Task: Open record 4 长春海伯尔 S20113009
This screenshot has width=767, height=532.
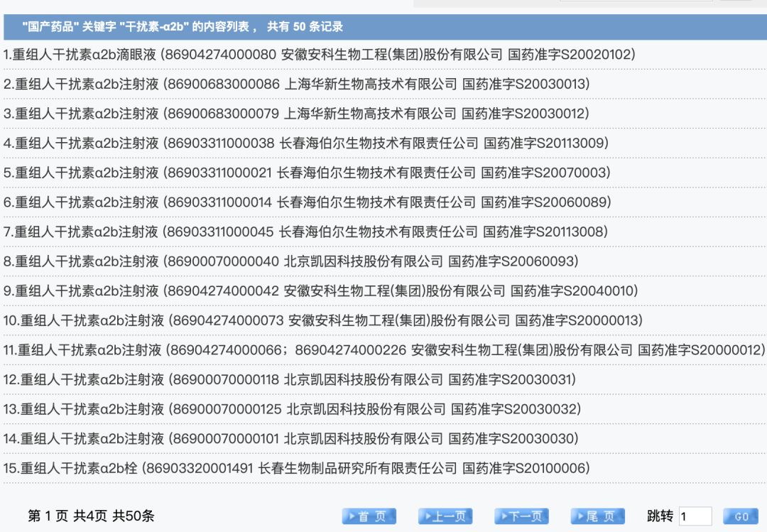Action: [305, 143]
